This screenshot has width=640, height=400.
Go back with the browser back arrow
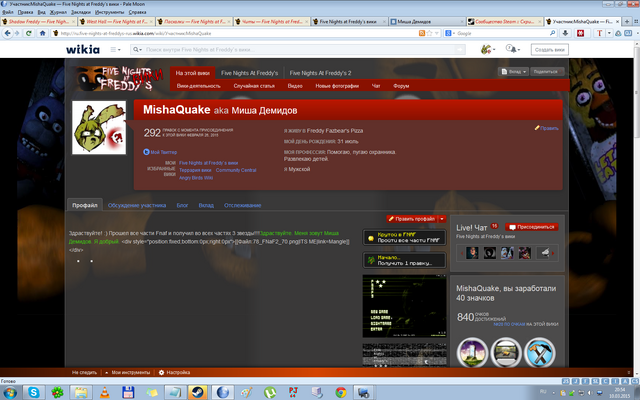7,33
